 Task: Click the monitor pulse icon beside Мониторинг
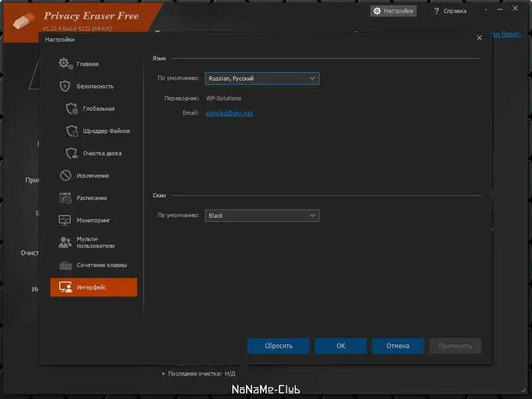point(65,220)
